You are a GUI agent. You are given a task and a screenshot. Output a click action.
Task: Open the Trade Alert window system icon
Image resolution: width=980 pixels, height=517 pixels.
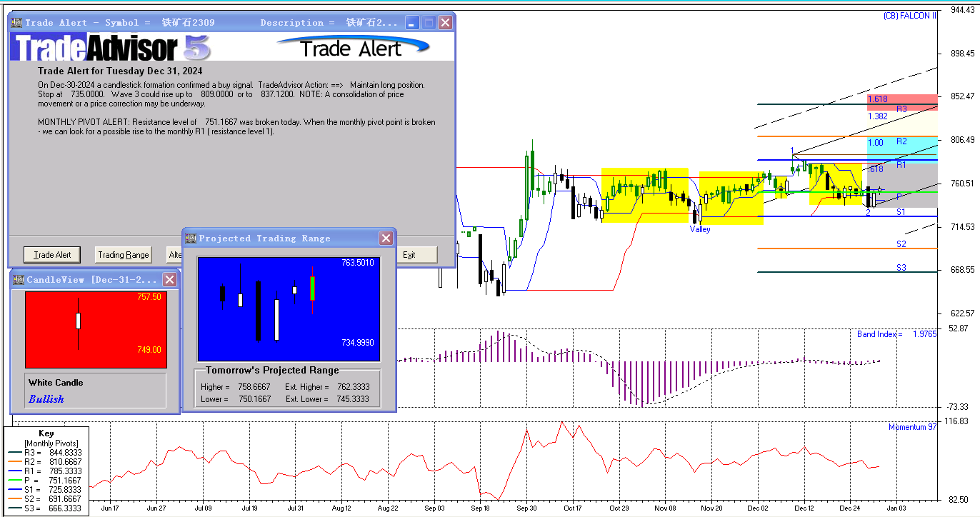point(17,23)
